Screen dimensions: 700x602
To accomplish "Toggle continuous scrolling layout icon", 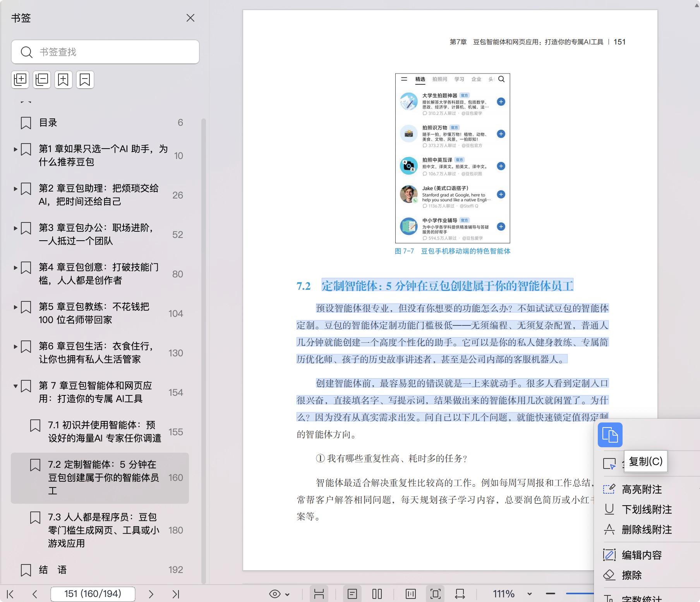I will click(319, 594).
